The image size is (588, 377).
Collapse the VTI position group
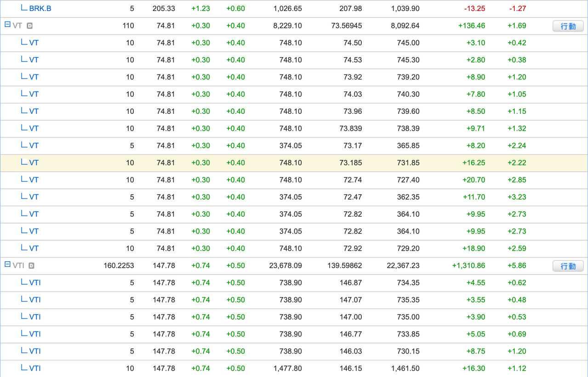(7, 264)
